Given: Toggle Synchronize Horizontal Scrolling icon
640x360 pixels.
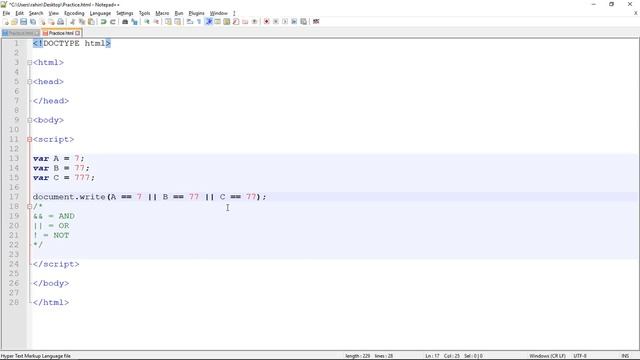Looking at the screenshot, I should (178, 22).
